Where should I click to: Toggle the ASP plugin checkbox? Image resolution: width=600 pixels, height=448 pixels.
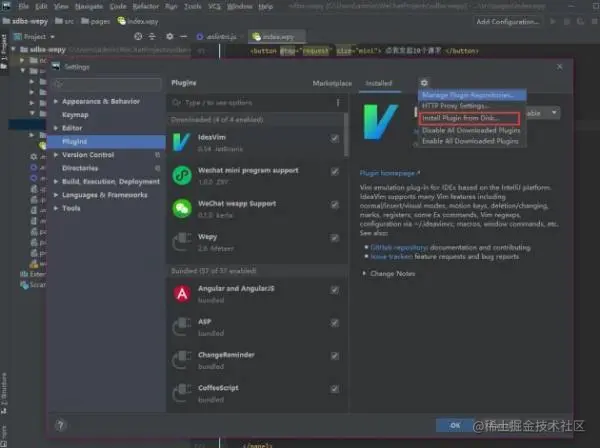coord(335,323)
